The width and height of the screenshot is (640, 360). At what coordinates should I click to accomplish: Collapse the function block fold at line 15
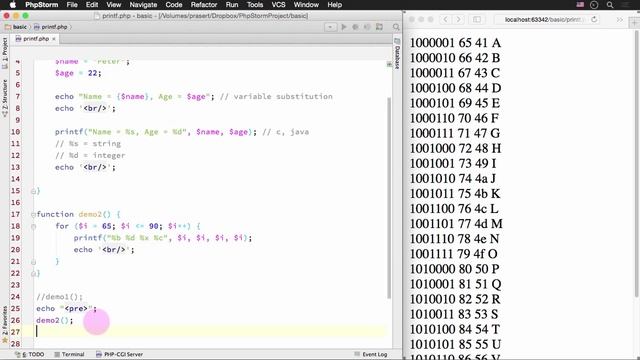pyautogui.click(x=33, y=191)
